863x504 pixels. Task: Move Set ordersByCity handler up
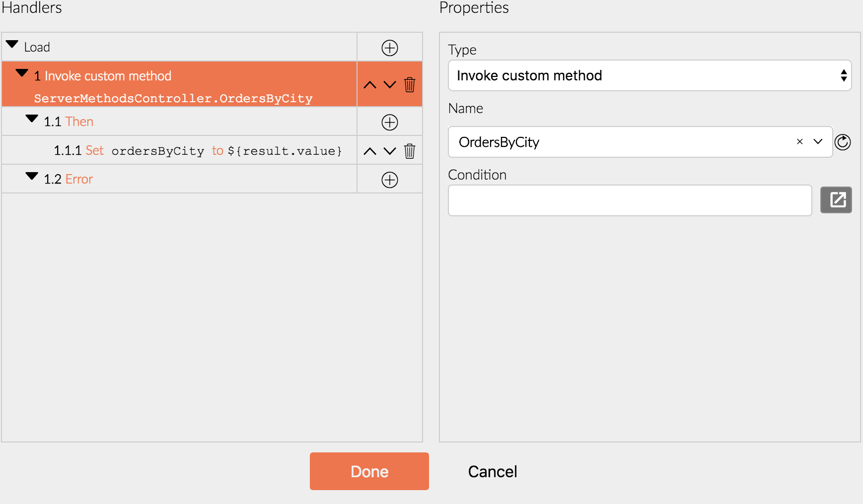370,151
